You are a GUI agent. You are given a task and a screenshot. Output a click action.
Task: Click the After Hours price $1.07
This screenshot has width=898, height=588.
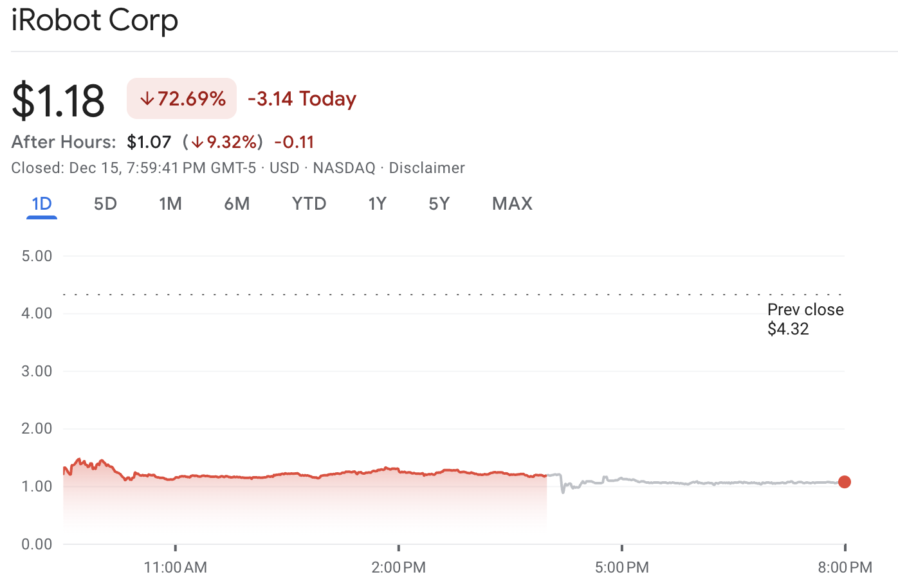tap(149, 142)
